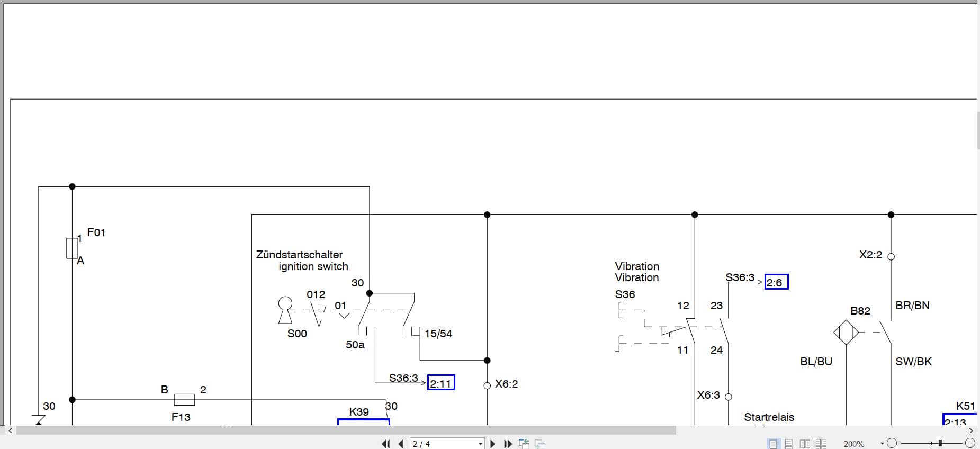Follow the 2:11 cross-reference link
This screenshot has width=980, height=449.
[441, 383]
